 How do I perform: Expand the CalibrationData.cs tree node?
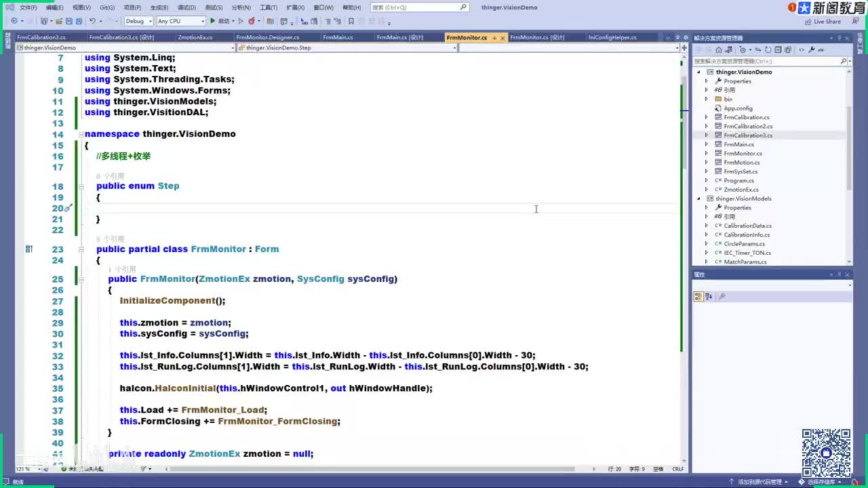706,226
